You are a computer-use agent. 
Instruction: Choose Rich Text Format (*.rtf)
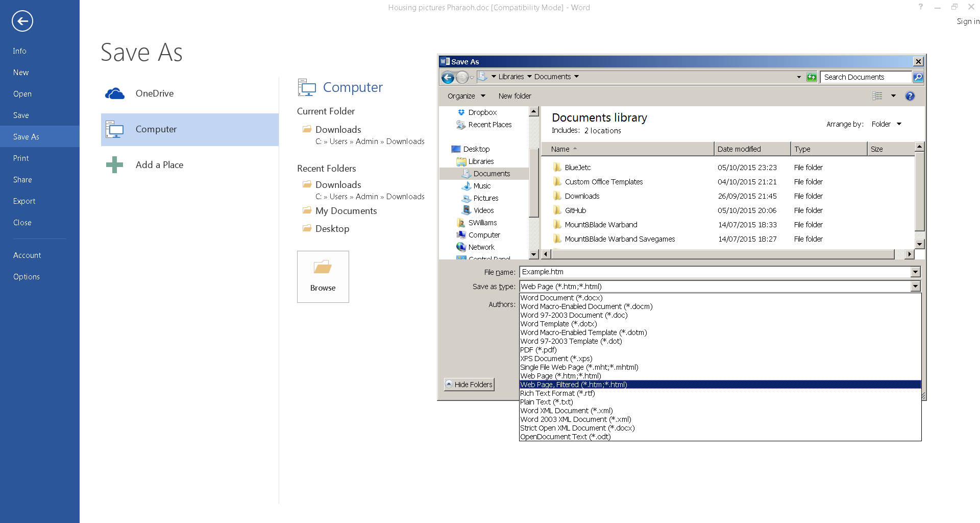720,393
